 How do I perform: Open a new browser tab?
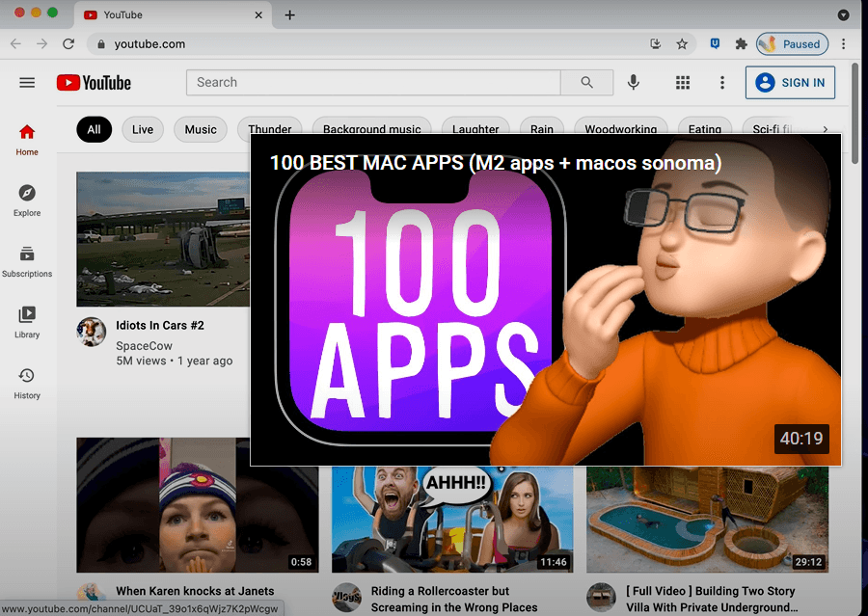tap(289, 15)
